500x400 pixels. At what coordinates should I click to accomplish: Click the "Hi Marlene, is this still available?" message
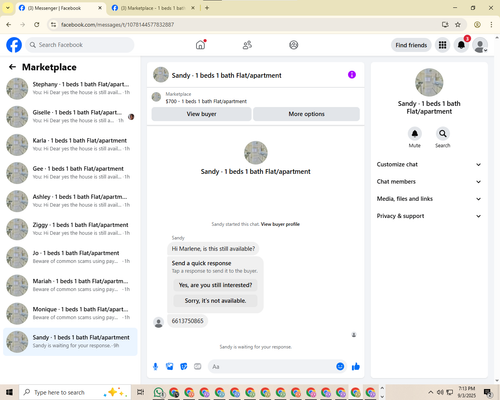pyautogui.click(x=213, y=249)
